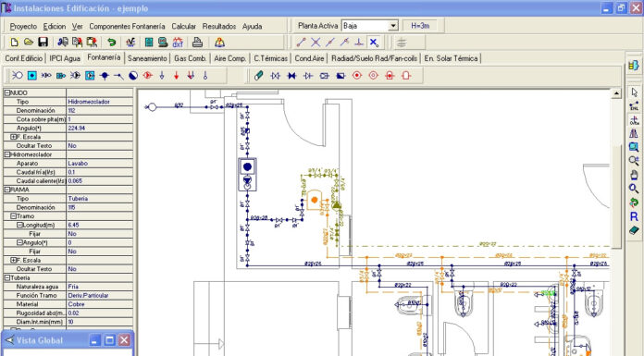Click the drawing area scroll-up arrow
This screenshot has width=644, height=356.
616,93
